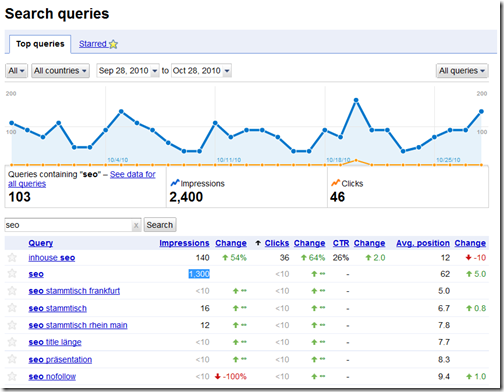Open the start date Sep 28, 2010 picker
504x392 pixels.
(x=128, y=71)
